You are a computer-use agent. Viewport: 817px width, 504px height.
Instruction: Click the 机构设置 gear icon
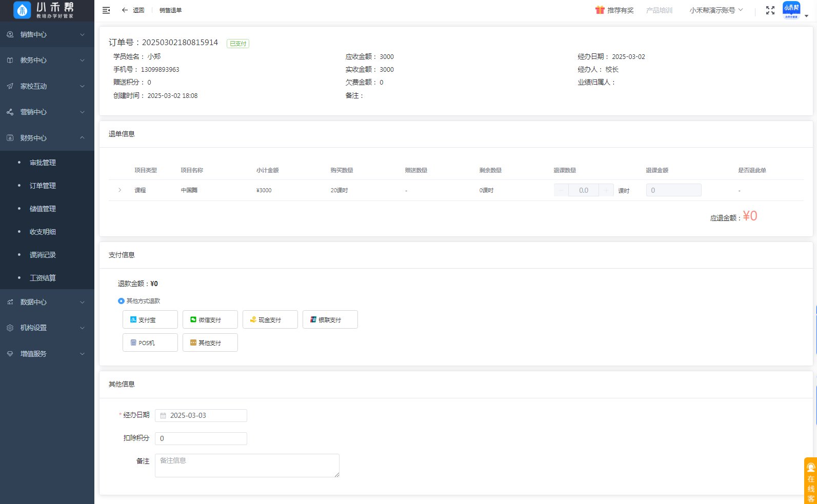(x=10, y=328)
